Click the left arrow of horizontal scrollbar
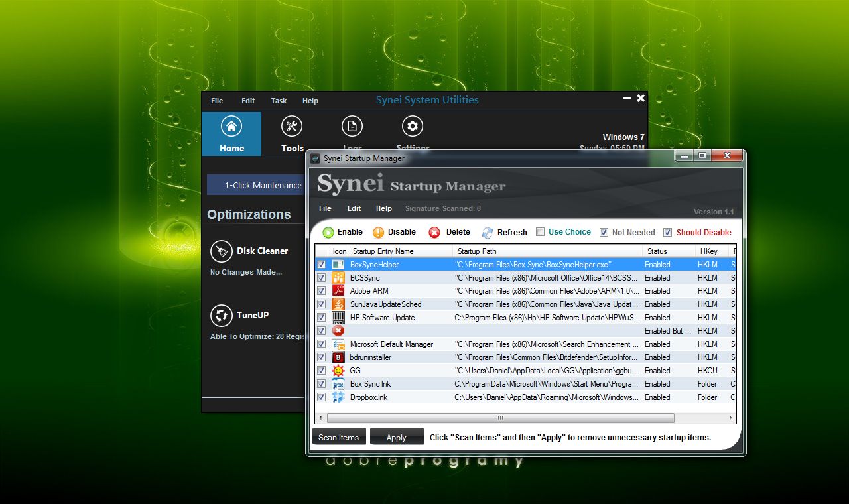The height and width of the screenshot is (504, 849). tap(320, 418)
